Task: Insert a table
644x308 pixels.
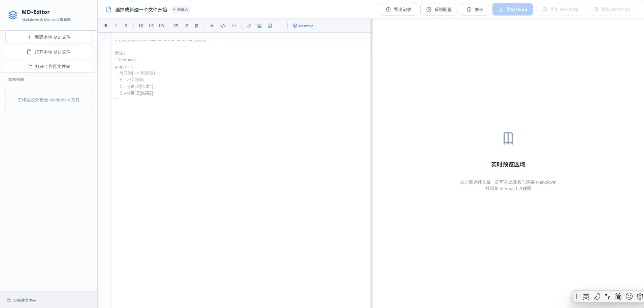Action: tap(270, 26)
